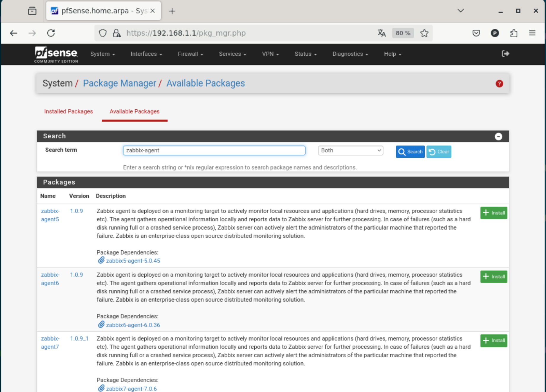Click the site security padlock icon
The height and width of the screenshot is (392, 546).
[117, 33]
